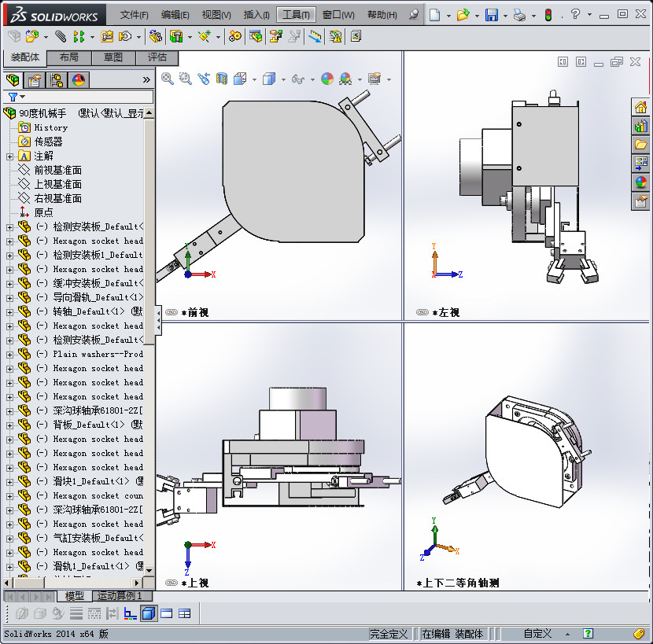Select the 前视基准面 plane item
Viewport: 653px width, 644px height.
(58, 171)
